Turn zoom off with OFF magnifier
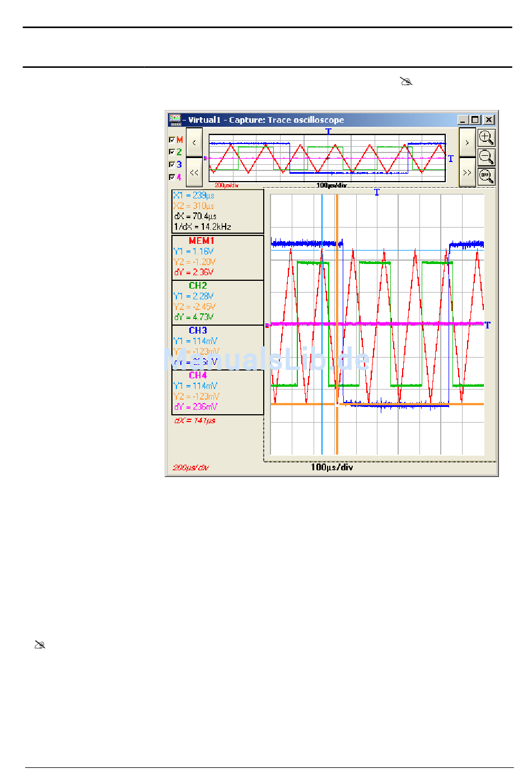Viewport: 532px width, 778px height. click(x=486, y=176)
